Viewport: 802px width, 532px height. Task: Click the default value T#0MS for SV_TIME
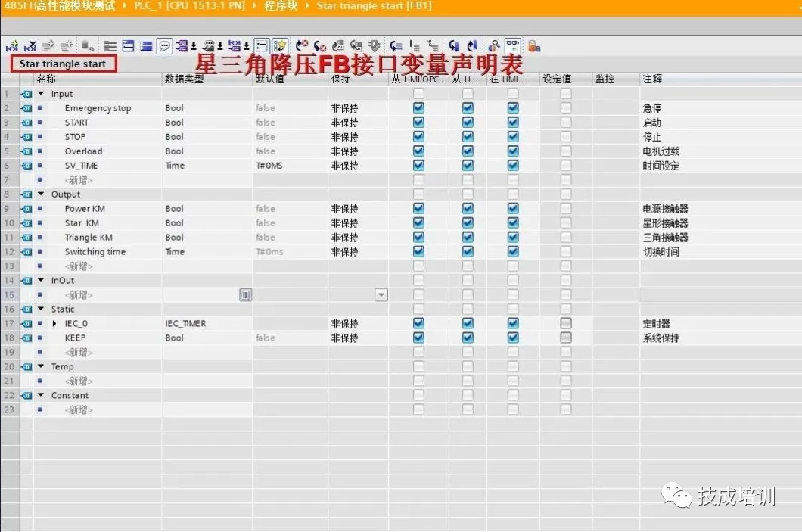click(269, 166)
